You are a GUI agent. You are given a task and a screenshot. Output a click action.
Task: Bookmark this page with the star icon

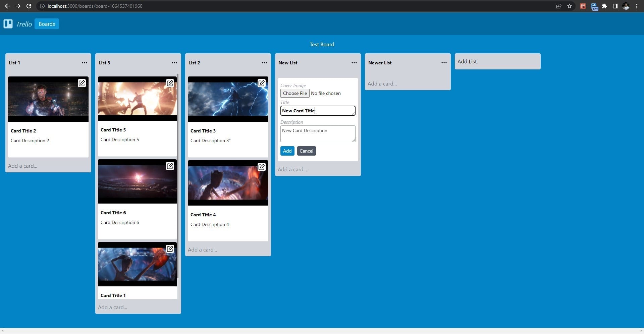pos(569,6)
